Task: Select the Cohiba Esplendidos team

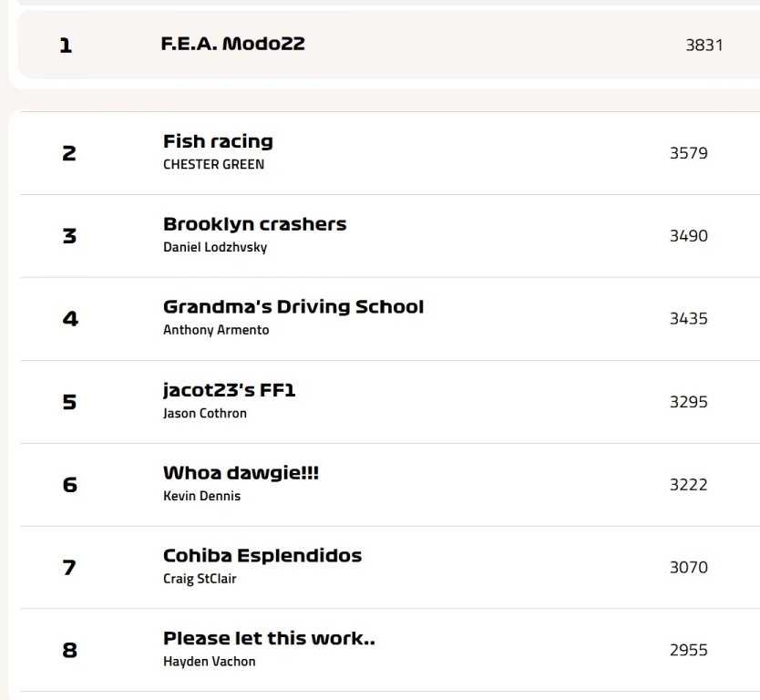Action: [262, 556]
